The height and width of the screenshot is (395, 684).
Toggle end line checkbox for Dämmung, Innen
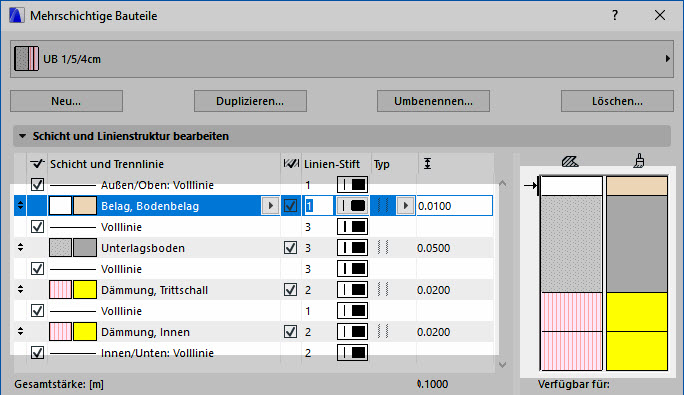click(x=291, y=331)
